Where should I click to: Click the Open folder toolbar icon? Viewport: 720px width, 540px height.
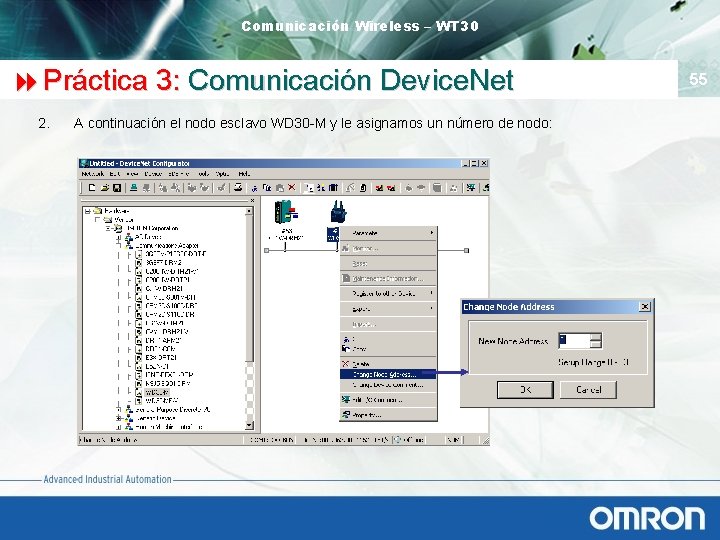click(x=105, y=187)
